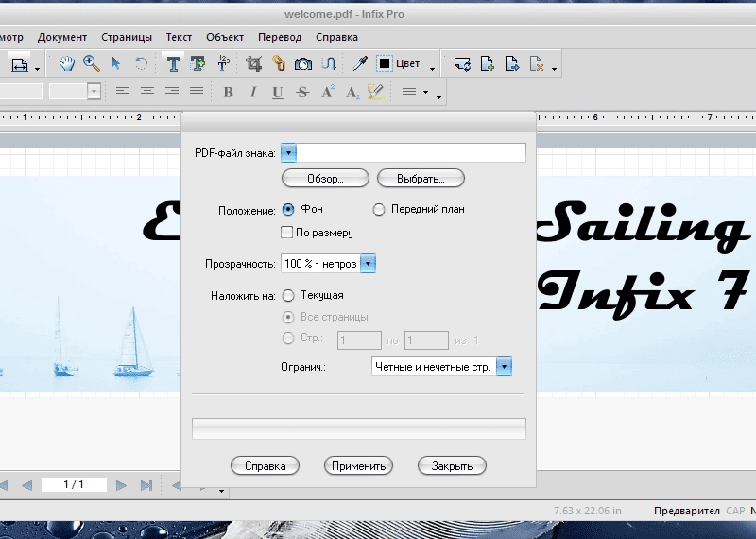The image size is (756, 539).
Task: Click the Применить button
Action: point(359,466)
